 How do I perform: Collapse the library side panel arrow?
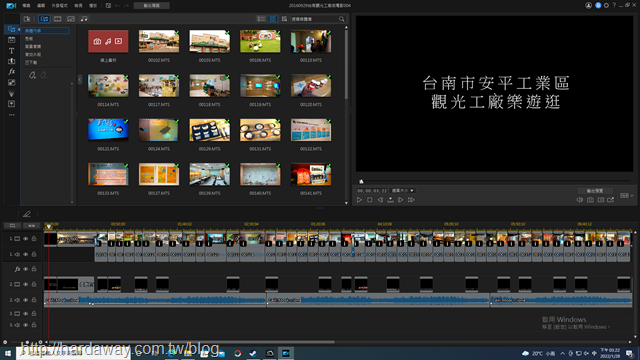pos(80,80)
